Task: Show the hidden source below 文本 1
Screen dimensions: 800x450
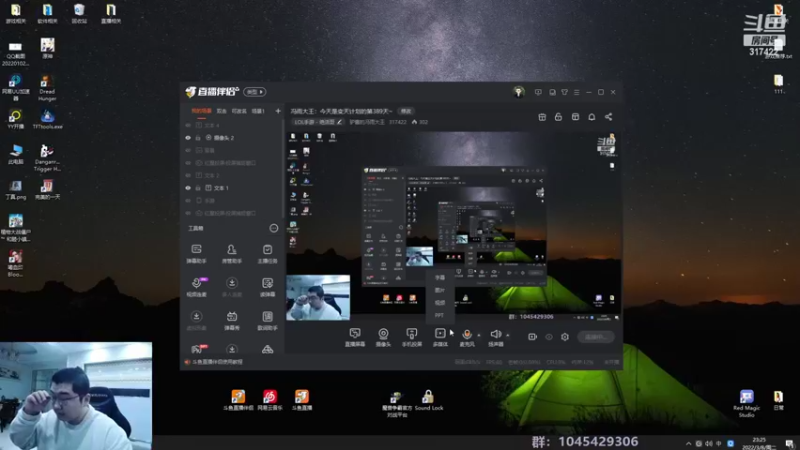Action: (x=188, y=201)
